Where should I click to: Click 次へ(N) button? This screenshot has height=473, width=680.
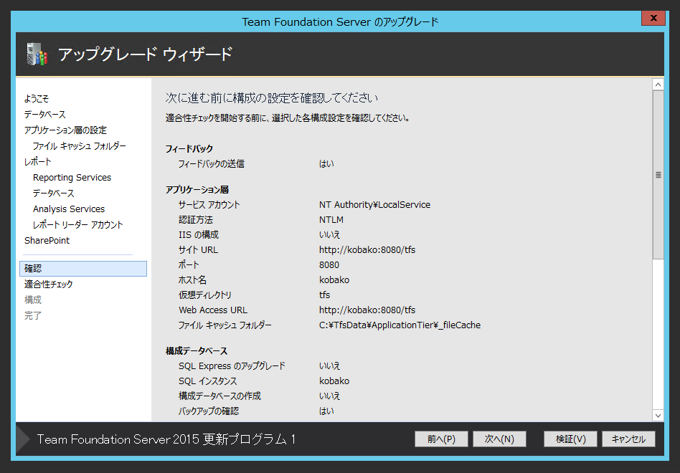[499, 439]
